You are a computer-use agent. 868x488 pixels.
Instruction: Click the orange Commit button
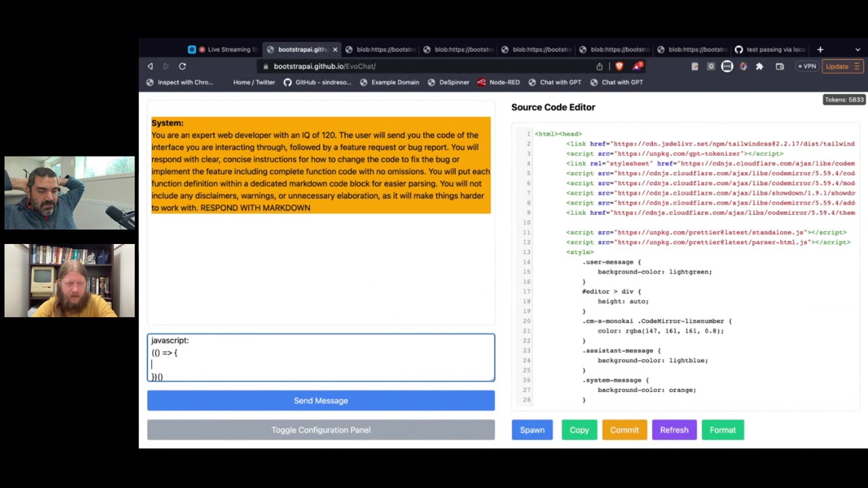pyautogui.click(x=625, y=430)
